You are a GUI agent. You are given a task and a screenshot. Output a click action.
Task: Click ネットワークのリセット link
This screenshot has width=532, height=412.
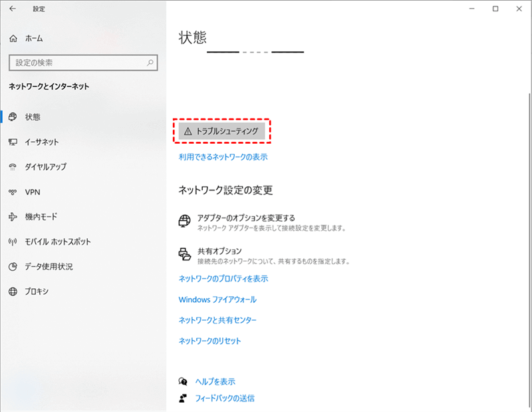pos(209,341)
